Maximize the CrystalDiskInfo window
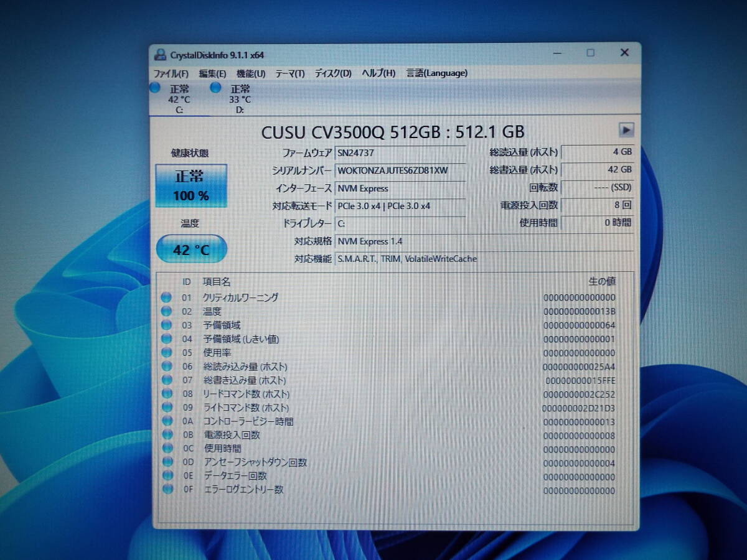Viewport: 747px width, 560px height. tap(590, 53)
